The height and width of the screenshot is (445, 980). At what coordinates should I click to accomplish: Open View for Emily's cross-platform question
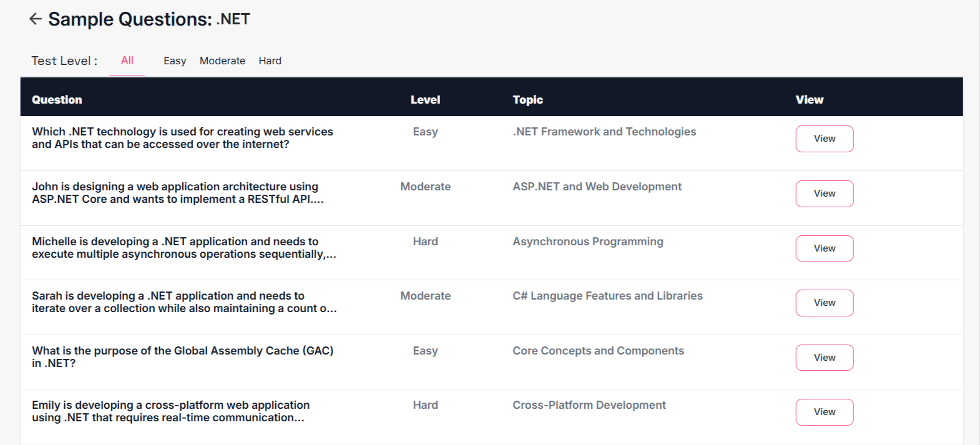[x=824, y=412]
